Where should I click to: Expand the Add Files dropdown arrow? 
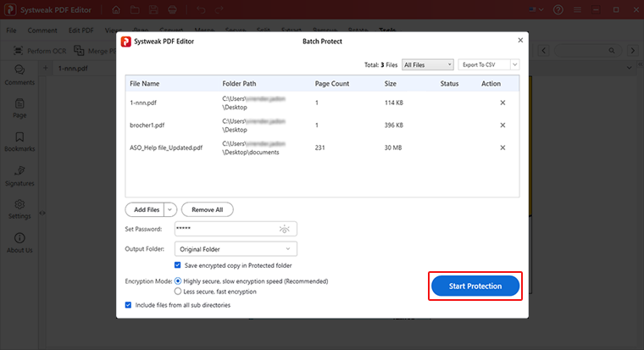tap(169, 209)
